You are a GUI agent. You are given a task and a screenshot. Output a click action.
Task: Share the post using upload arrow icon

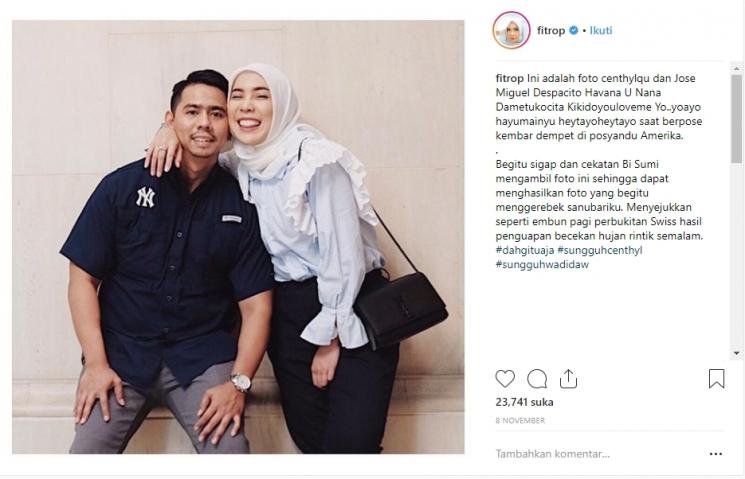click(568, 379)
